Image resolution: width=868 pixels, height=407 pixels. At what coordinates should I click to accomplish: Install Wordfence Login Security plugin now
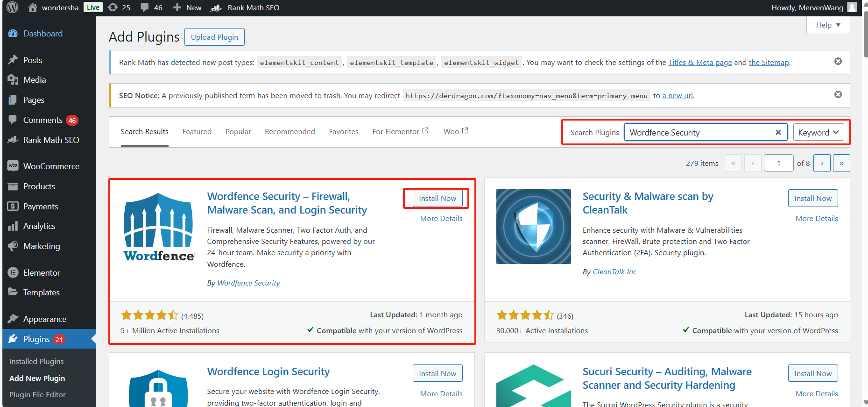pos(438,373)
